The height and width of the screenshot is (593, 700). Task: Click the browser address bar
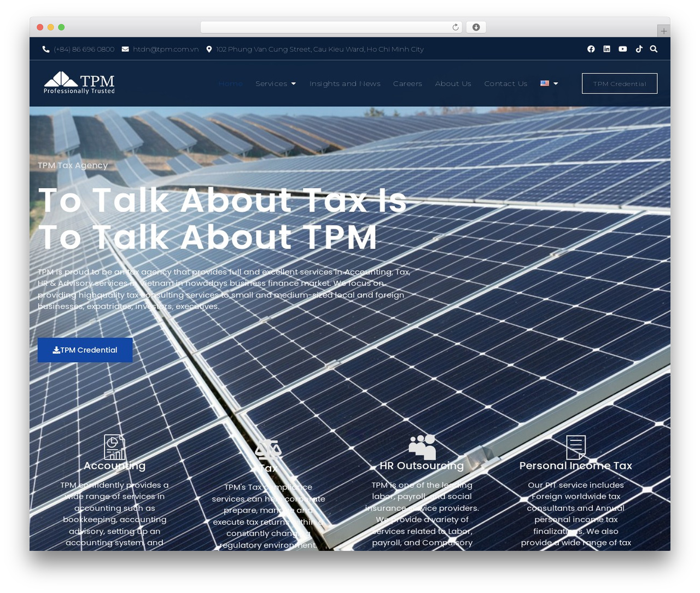331,27
